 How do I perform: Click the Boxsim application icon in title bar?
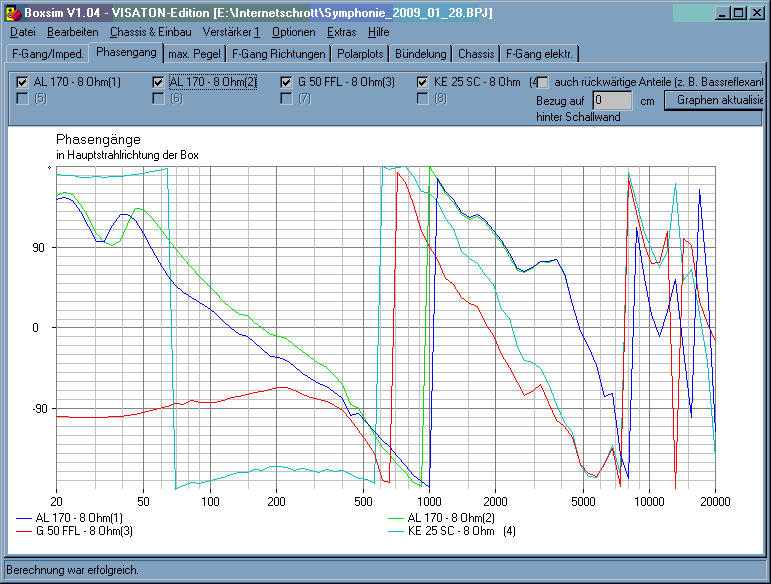click(13, 13)
